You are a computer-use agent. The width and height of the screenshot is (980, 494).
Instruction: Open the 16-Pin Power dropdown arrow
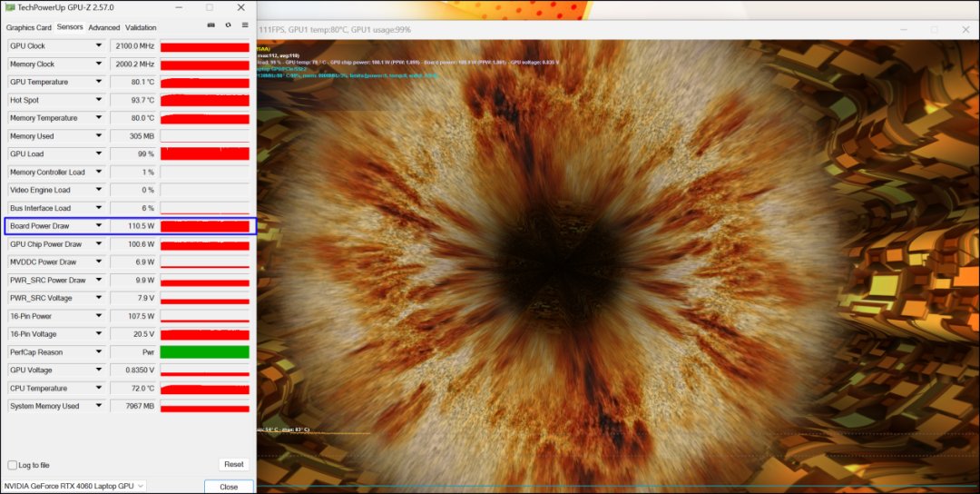99,316
